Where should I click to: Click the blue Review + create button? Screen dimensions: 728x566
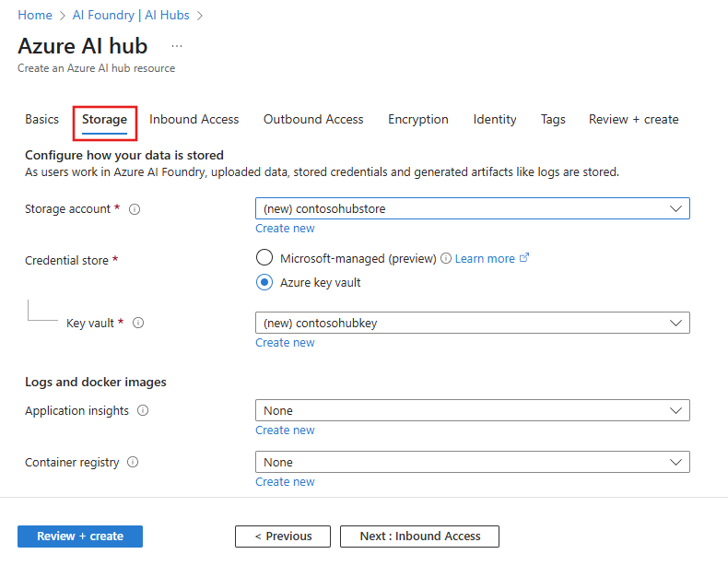pos(80,537)
